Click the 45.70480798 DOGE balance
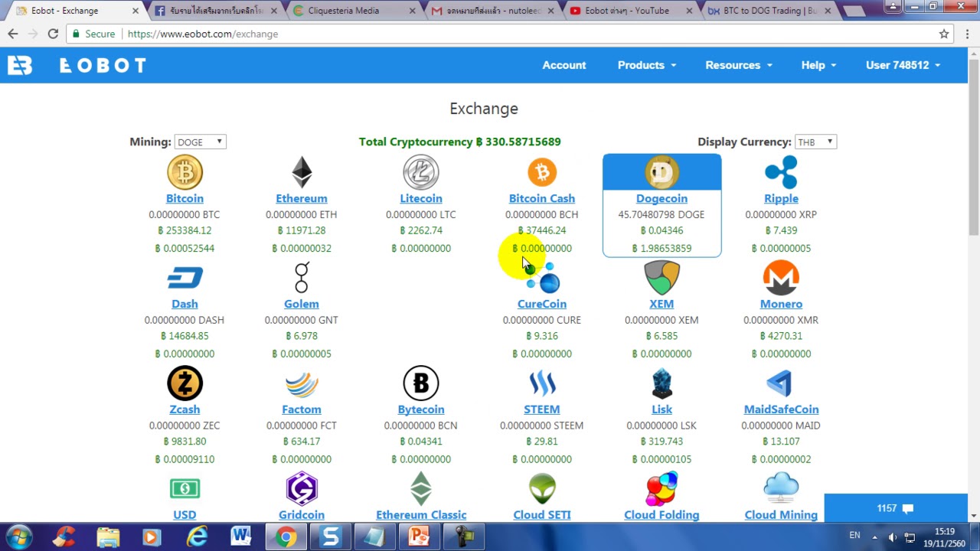This screenshot has width=980, height=551. pyautogui.click(x=661, y=214)
